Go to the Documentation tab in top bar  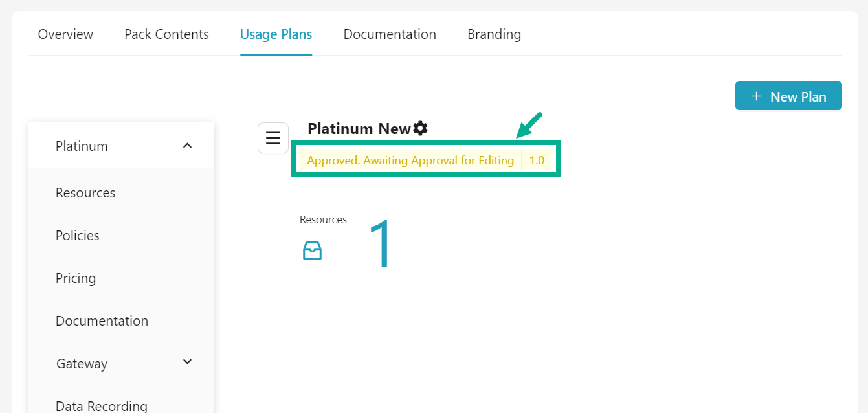(x=390, y=34)
